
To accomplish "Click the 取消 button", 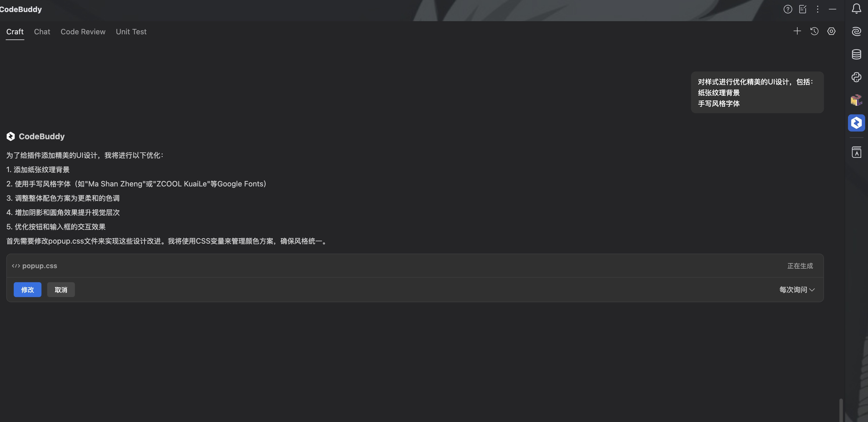I will pos(61,290).
